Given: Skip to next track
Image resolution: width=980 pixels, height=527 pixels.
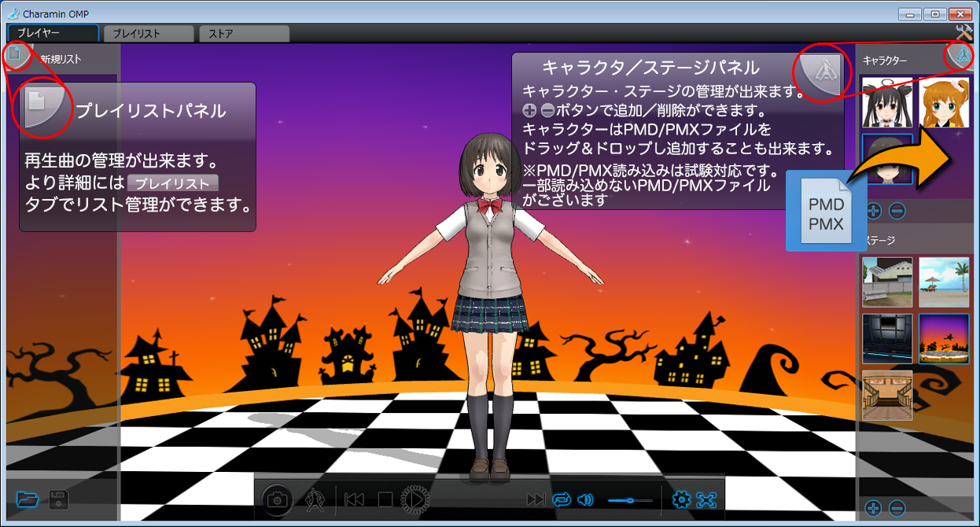Looking at the screenshot, I should pos(536,499).
